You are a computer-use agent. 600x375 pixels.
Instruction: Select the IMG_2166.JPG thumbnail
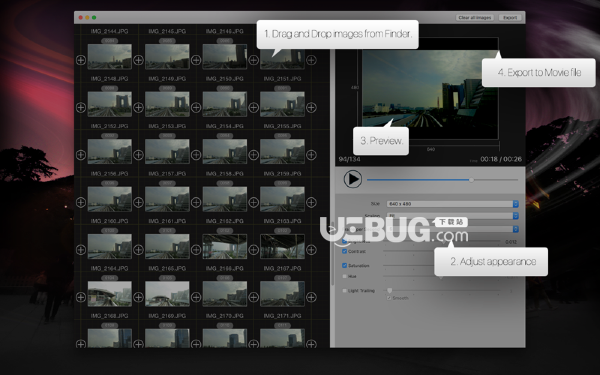coord(225,294)
